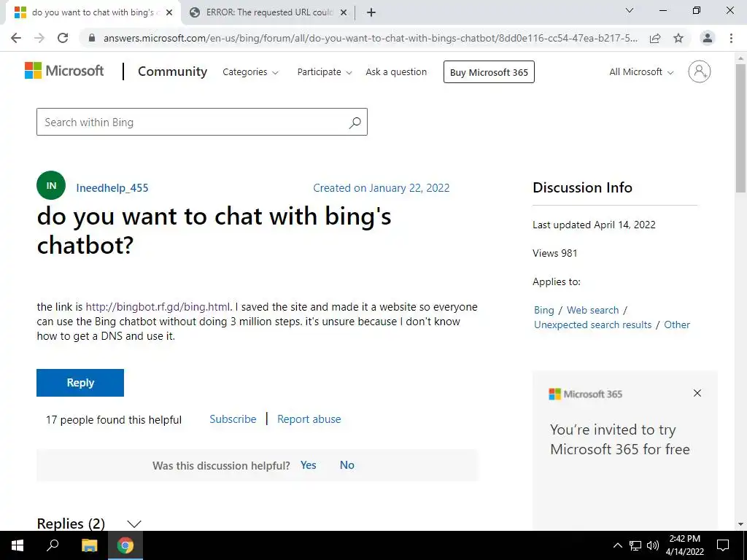747x560 pixels.
Task: Open the Chrome profile avatar icon
Action: point(708,38)
